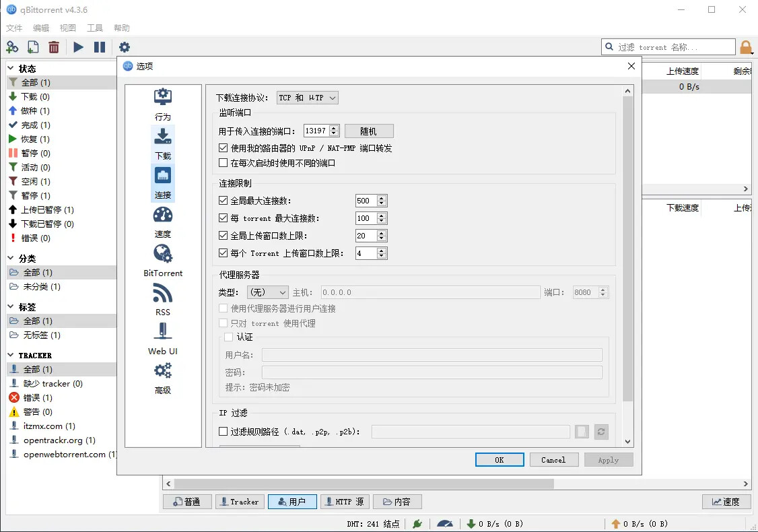Switch to the HTTP 源 bottom tab
Image resolution: width=758 pixels, height=532 pixels.
tap(345, 502)
